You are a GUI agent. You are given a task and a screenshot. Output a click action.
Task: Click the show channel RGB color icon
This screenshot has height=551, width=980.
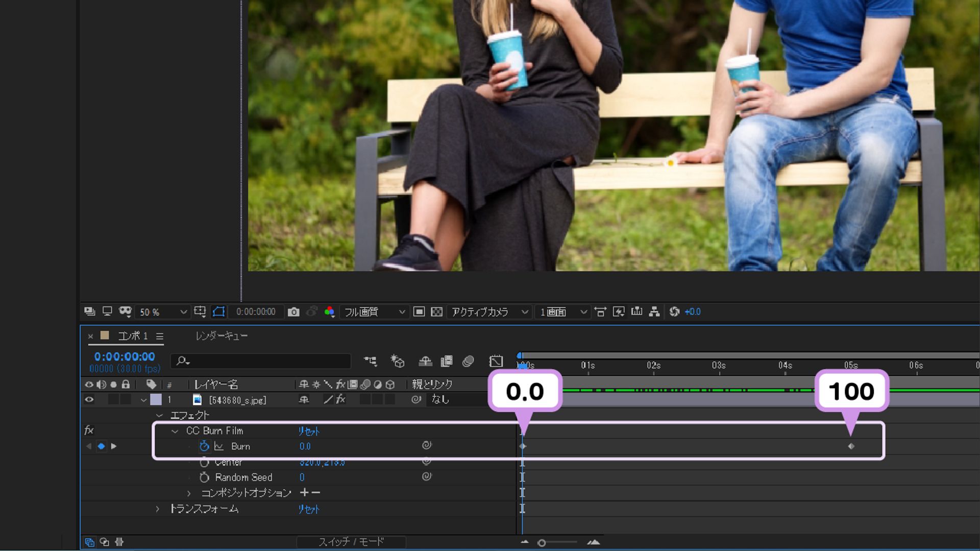coord(329,312)
